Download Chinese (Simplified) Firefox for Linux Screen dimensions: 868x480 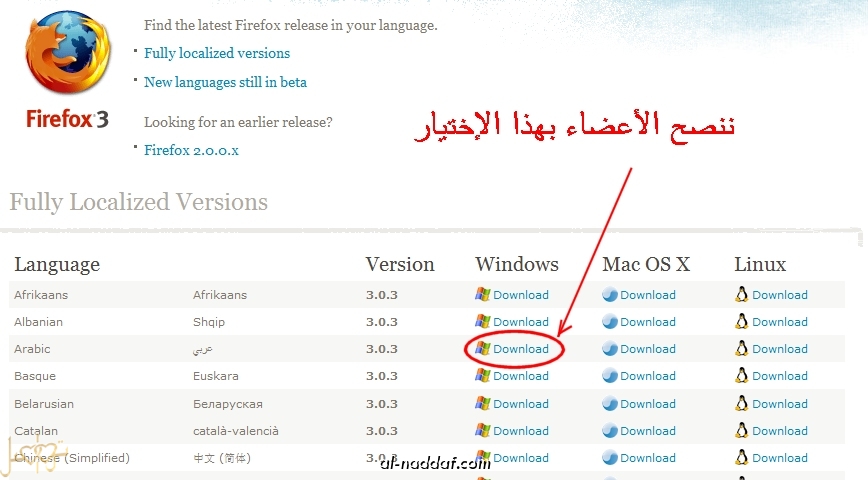coord(780,458)
